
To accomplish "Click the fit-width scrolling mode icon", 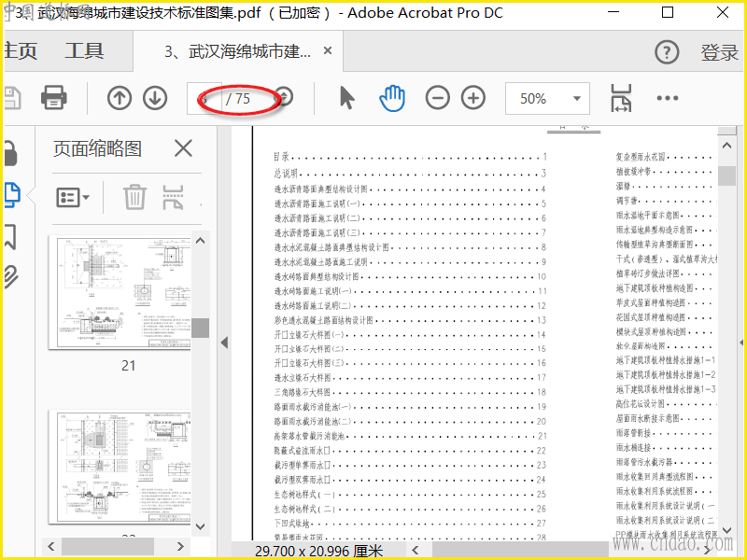I will tap(621, 98).
